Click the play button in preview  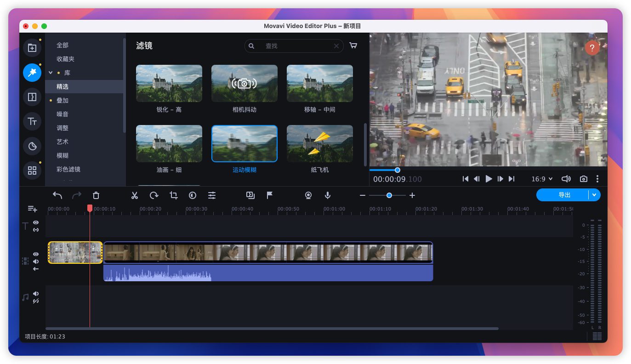pyautogui.click(x=489, y=179)
